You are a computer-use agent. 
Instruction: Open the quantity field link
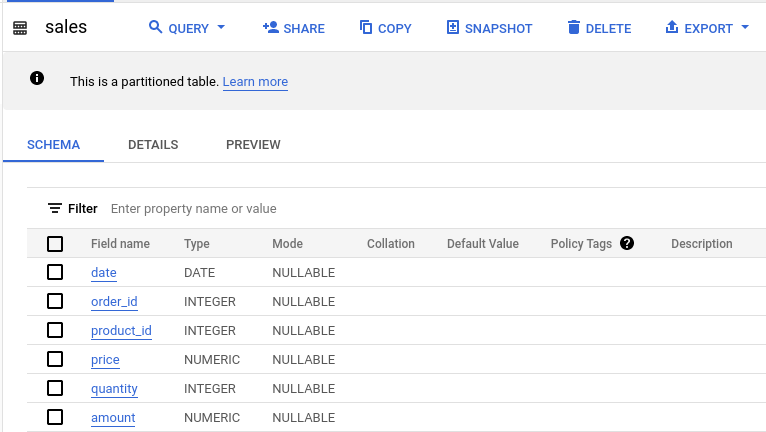[114, 389]
